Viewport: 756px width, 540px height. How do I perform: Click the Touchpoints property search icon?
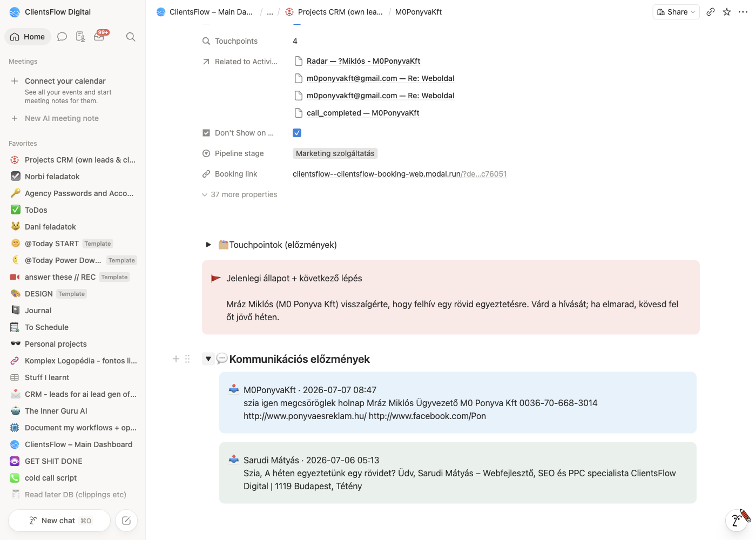coord(206,41)
